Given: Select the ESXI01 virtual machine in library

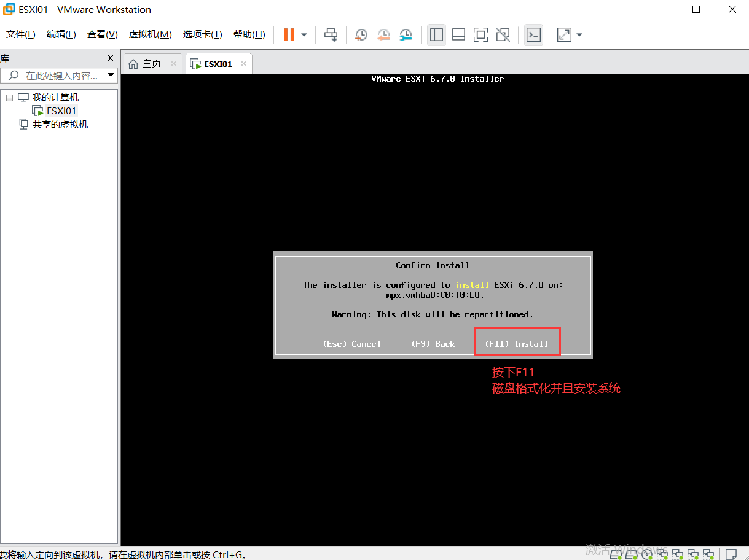Looking at the screenshot, I should click(x=61, y=111).
